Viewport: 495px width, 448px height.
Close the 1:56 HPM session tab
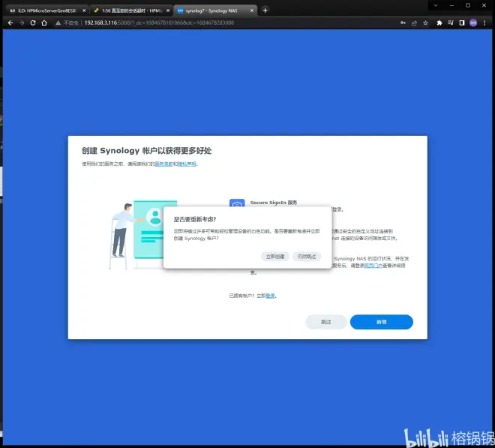point(168,11)
